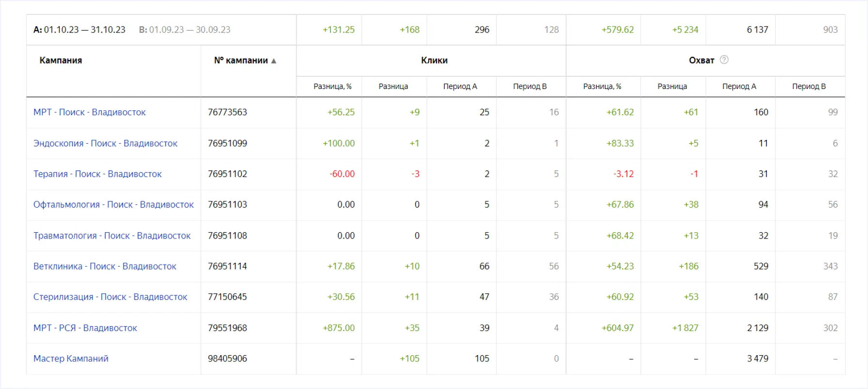Open campaign МРТ - РСЯ - Владивосток
The height and width of the screenshot is (389, 868).
[x=85, y=328]
